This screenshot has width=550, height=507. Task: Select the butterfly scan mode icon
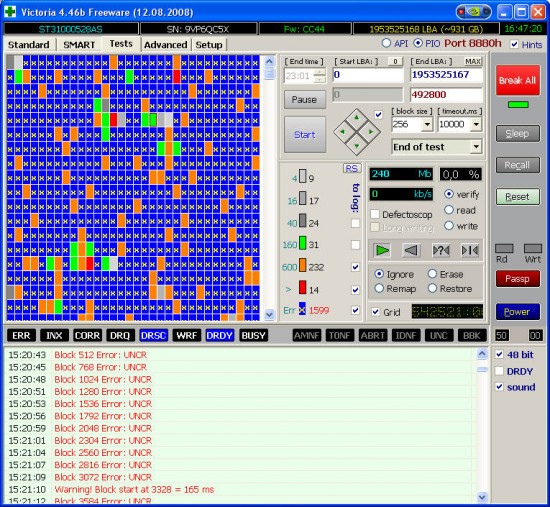[470, 251]
